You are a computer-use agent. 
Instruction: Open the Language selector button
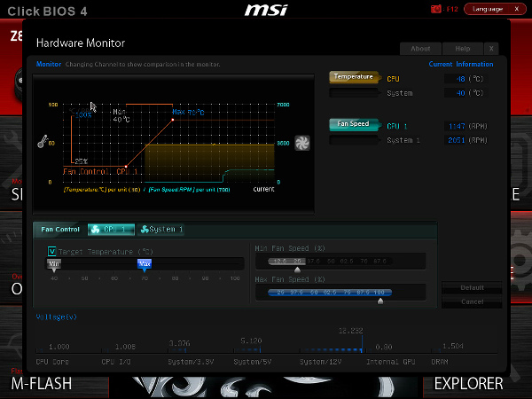pyautogui.click(x=495, y=9)
